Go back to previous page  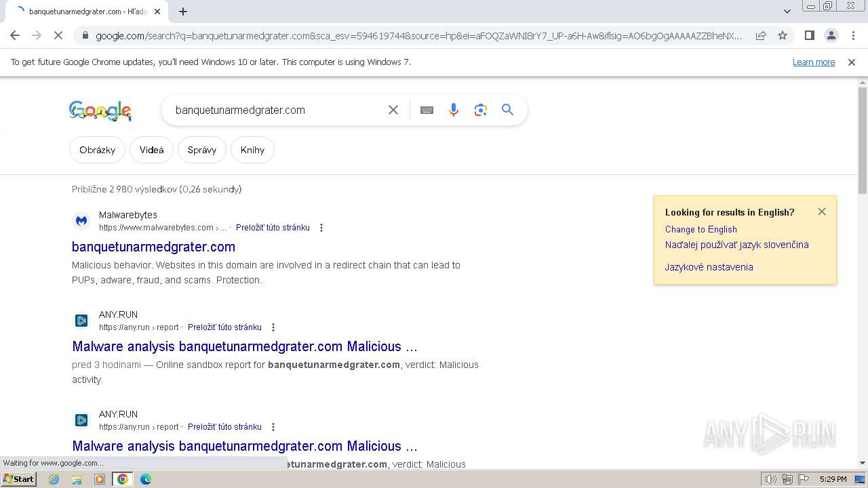coord(15,35)
